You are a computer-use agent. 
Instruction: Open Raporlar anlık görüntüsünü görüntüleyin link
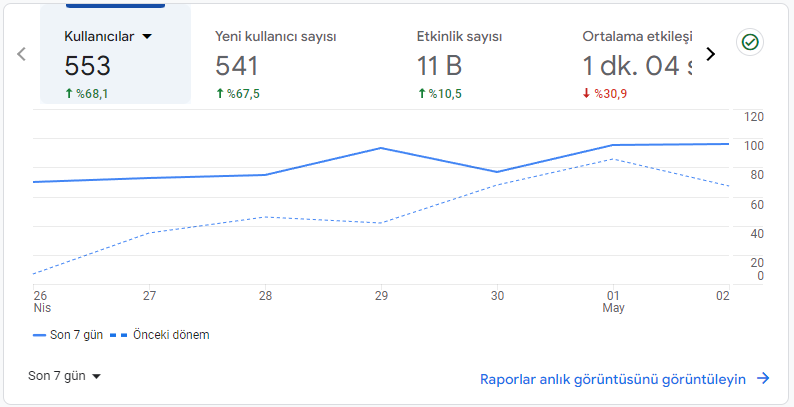[613, 379]
